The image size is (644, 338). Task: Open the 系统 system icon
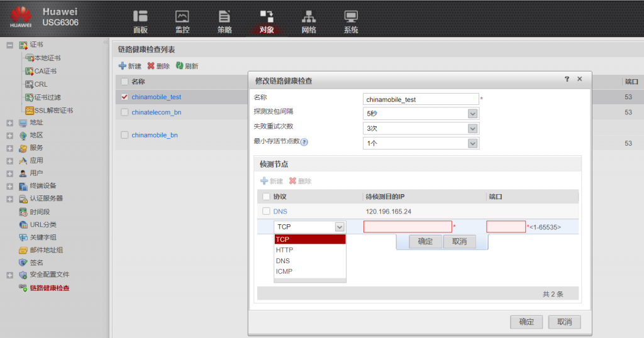pyautogui.click(x=351, y=17)
